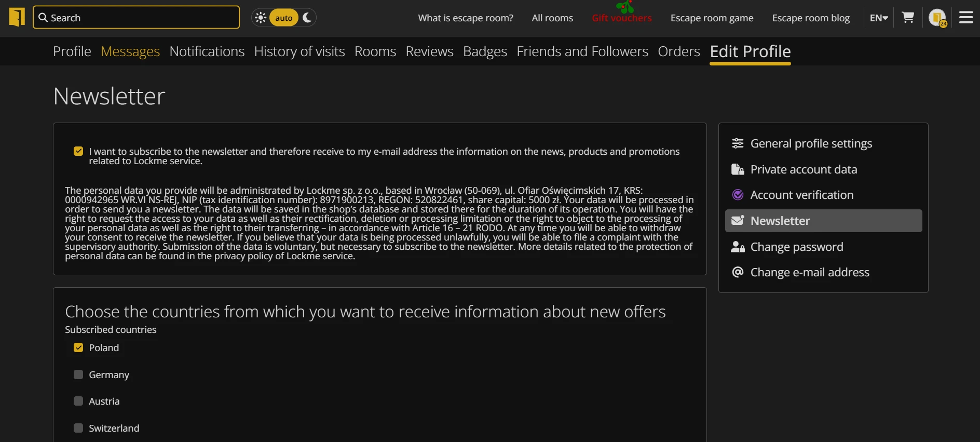Open the Change password section
This screenshot has width=980, height=442.
[796, 247]
